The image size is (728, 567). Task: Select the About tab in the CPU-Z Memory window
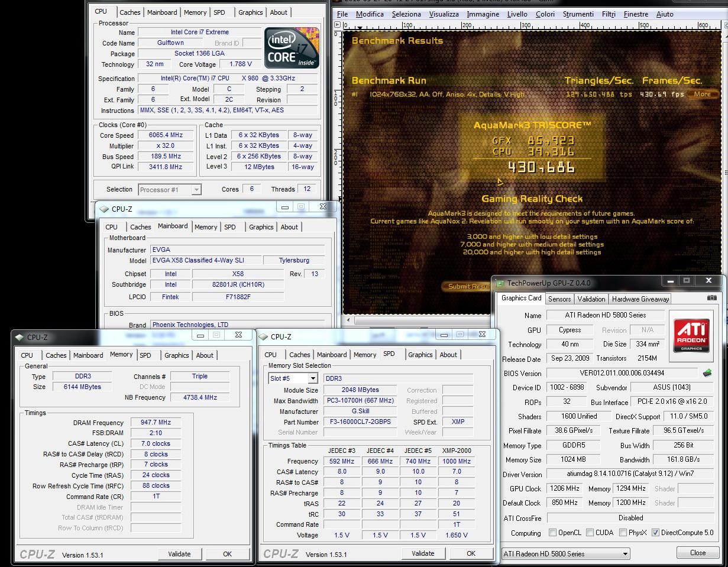(x=205, y=355)
